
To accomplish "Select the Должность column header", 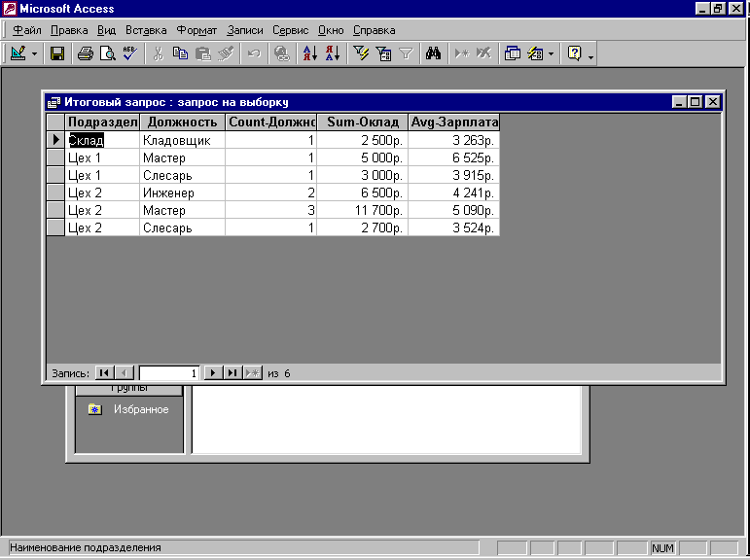I will click(x=182, y=122).
